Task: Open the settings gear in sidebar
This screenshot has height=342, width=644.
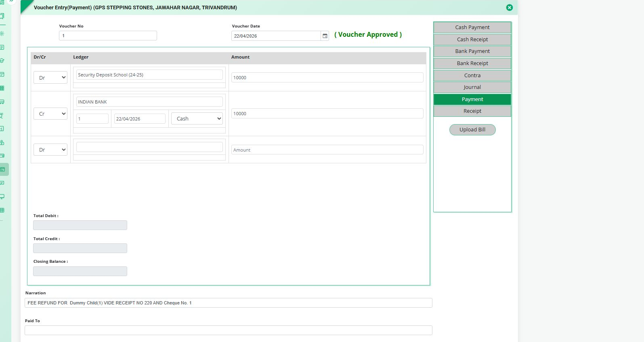Action: 2,34
